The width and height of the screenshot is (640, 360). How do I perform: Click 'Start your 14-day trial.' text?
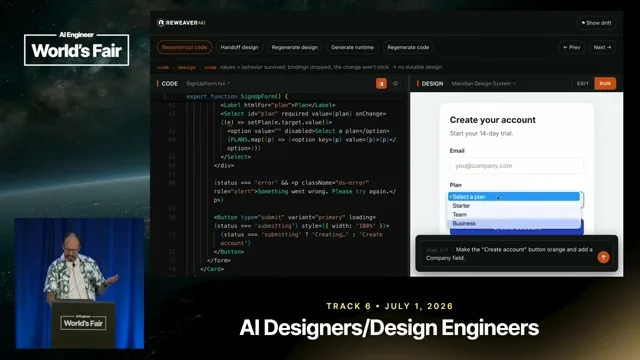click(x=481, y=133)
